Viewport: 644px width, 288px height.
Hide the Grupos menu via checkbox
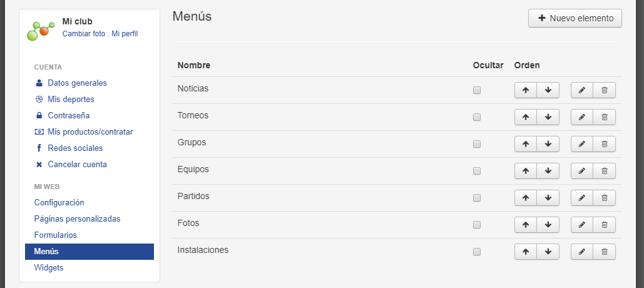477,144
